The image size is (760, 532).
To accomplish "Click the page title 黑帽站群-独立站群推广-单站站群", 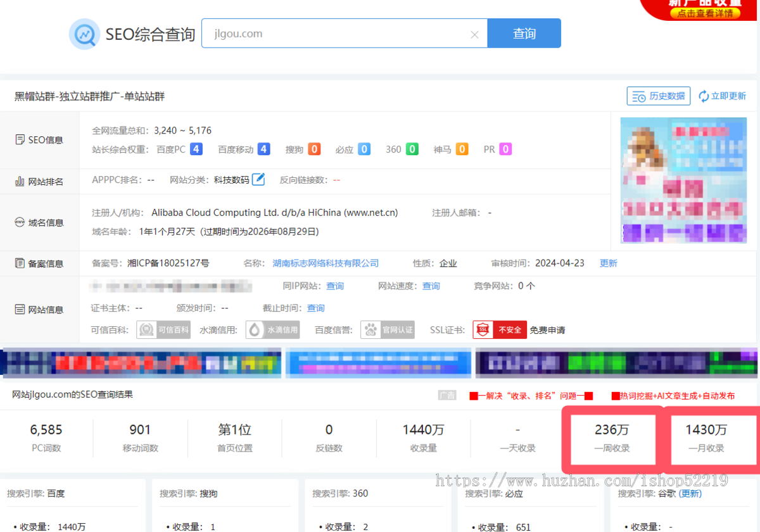I will 89,96.
